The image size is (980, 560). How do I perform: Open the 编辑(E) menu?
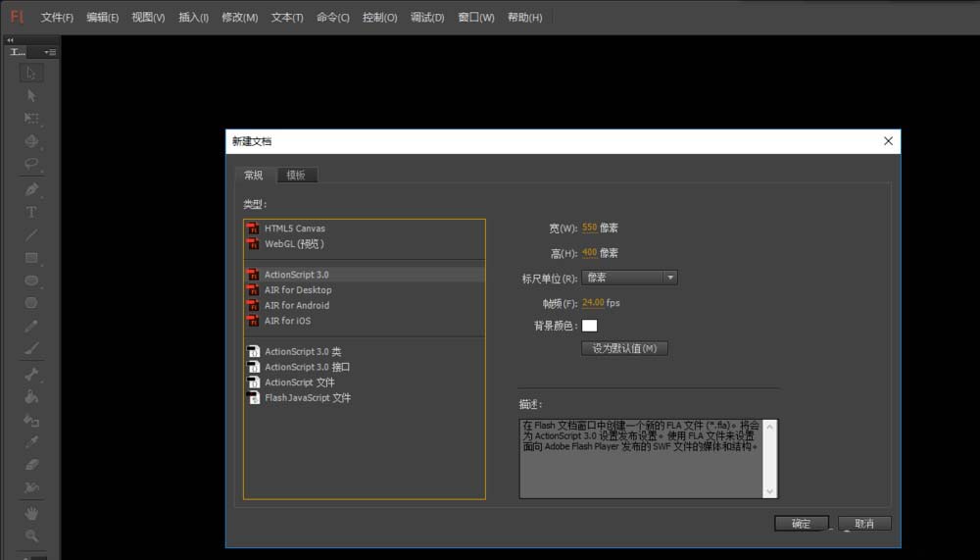[103, 18]
